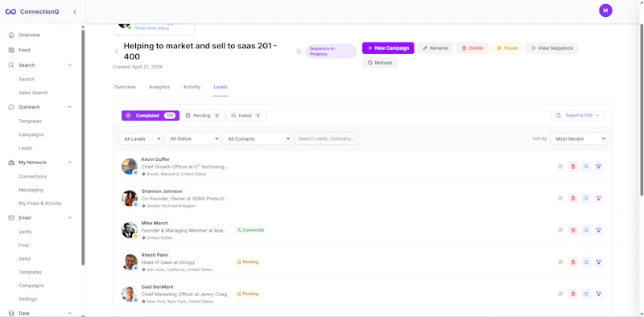The image size is (644, 317).
Task: Open Verify under Email
Action: pos(25,232)
